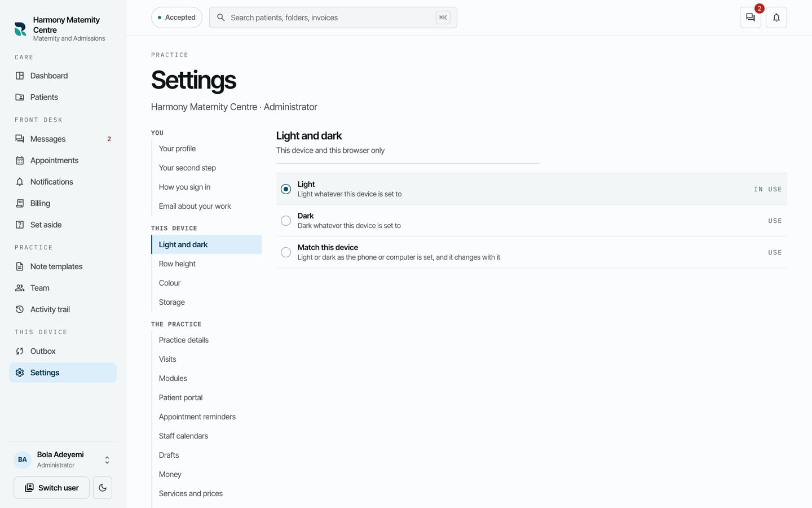Image resolution: width=812 pixels, height=508 pixels.
Task: Open the Modules settings section
Action: (x=206, y=378)
